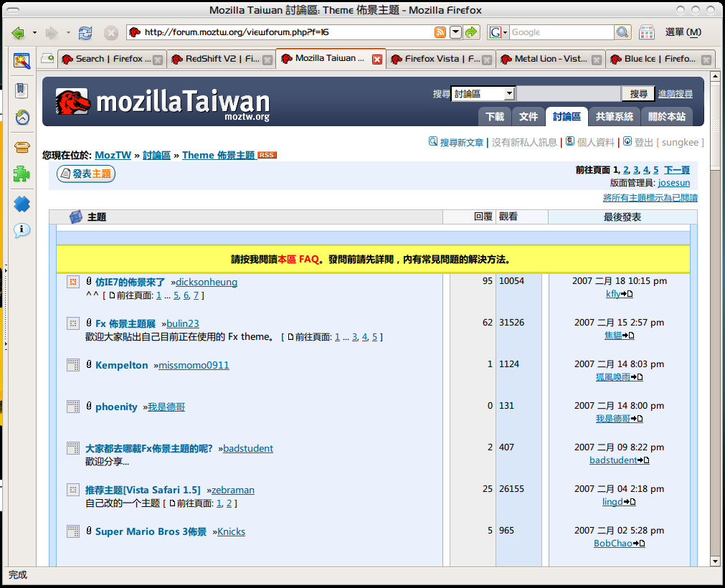Open the Bookmarks sidebar icon

(22, 90)
